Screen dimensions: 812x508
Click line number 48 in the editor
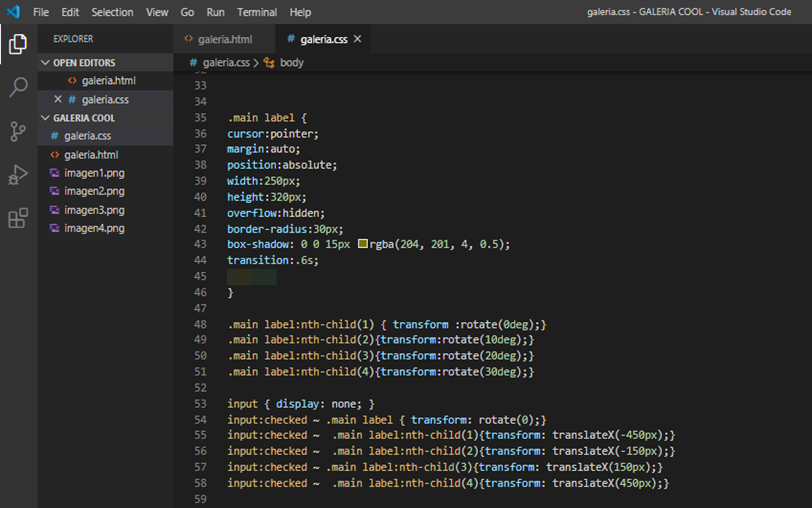(x=200, y=324)
